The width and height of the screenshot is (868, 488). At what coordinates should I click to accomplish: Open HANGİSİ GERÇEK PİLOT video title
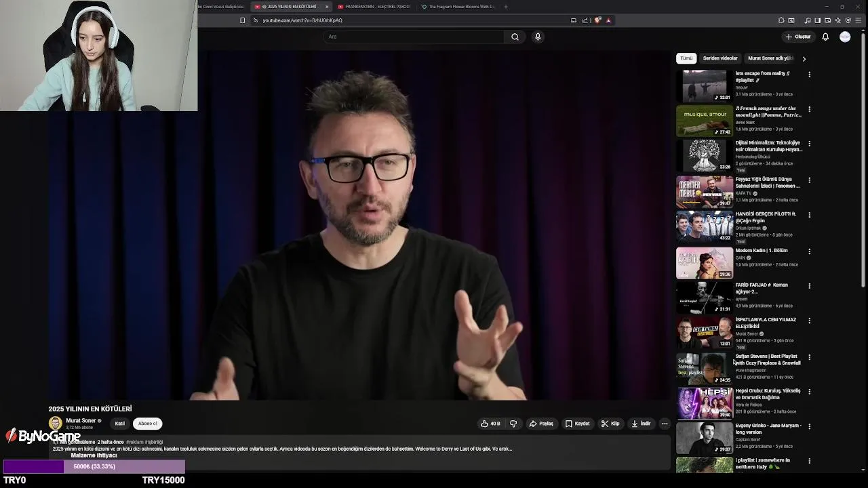click(x=766, y=218)
